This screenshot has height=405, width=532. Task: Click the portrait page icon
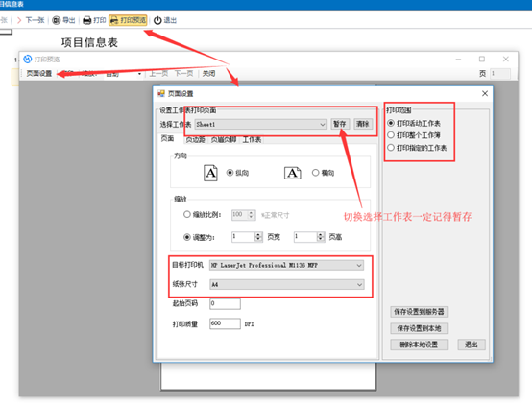(x=210, y=173)
